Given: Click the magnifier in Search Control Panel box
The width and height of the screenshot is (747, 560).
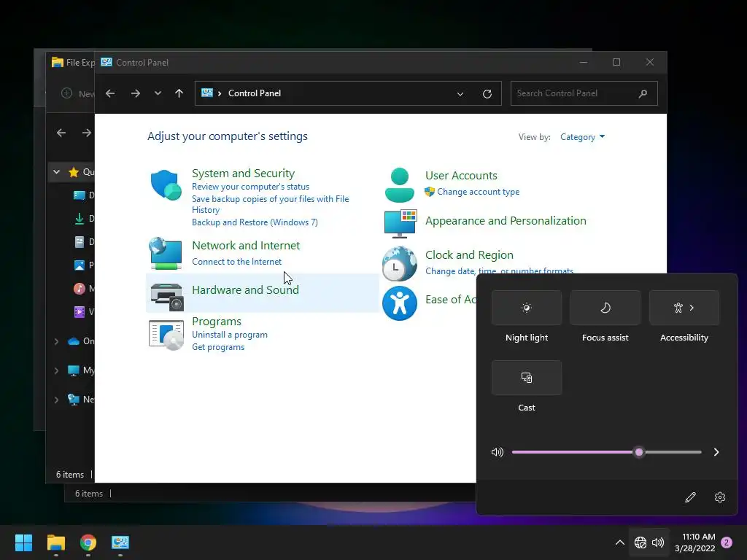Looking at the screenshot, I should click(643, 93).
